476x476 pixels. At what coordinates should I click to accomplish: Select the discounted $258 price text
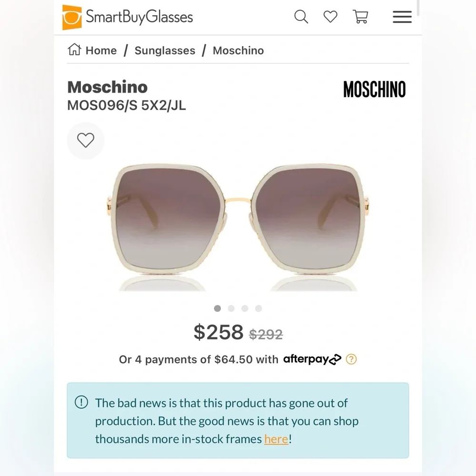click(219, 332)
